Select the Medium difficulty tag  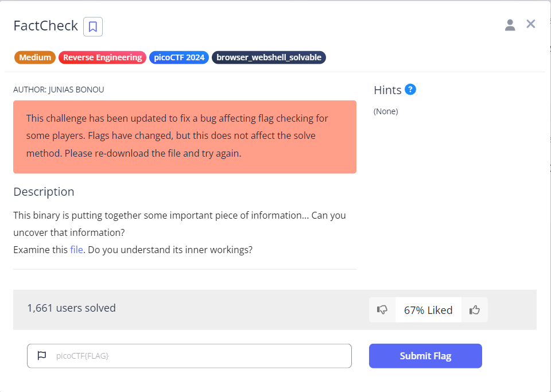[35, 57]
